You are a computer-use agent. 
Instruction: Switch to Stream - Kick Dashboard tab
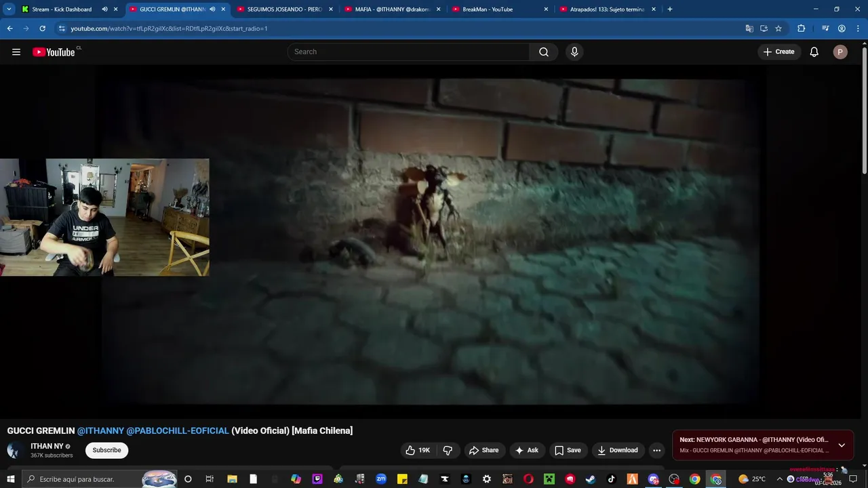click(62, 9)
